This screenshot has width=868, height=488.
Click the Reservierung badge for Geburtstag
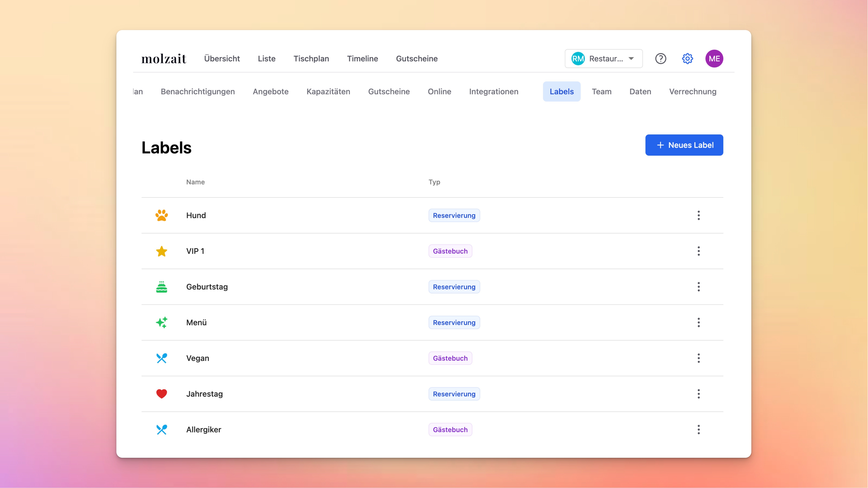point(454,287)
